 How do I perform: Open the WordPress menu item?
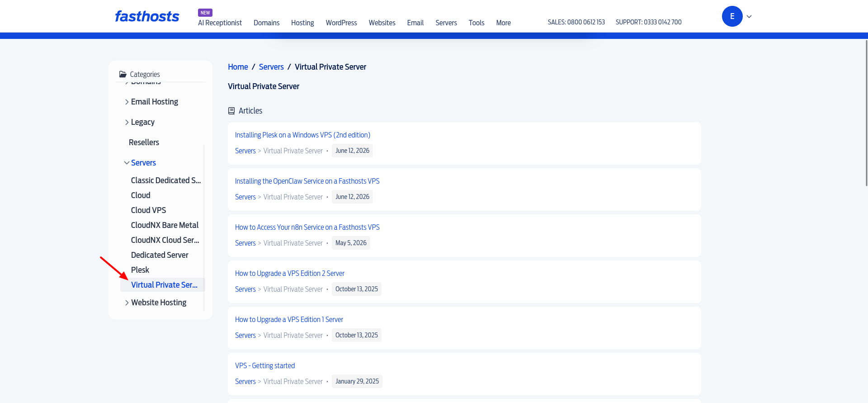pos(341,23)
